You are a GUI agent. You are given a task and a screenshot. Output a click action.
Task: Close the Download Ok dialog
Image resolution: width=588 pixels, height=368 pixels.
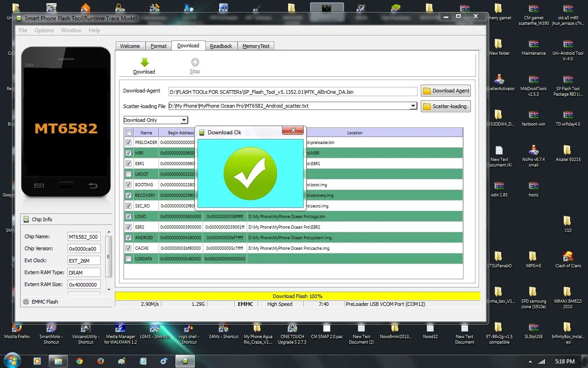click(x=293, y=131)
